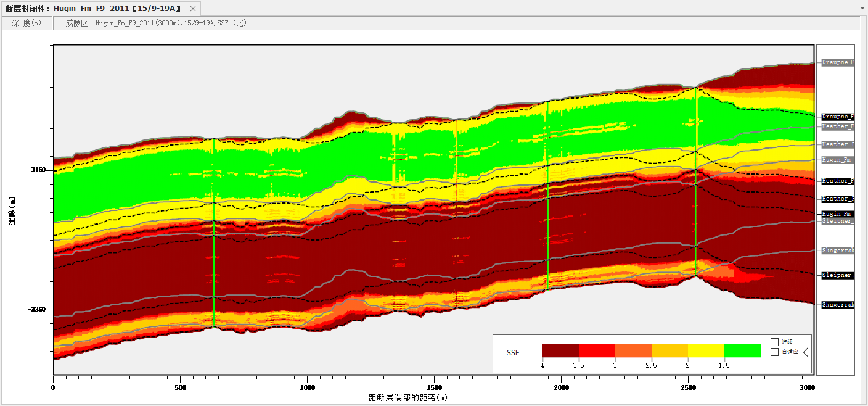868x406 pixels.
Task: Select the black Sleipner horizon label
Action: tap(838, 275)
